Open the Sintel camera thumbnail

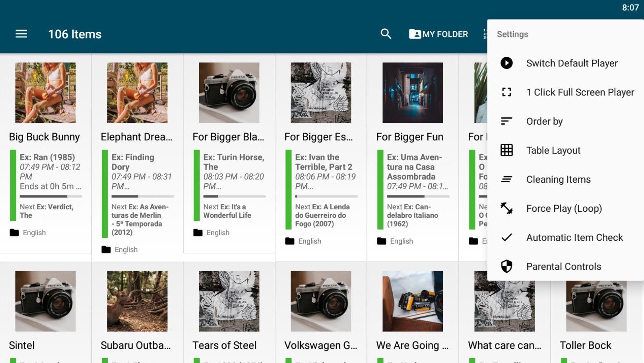[45, 301]
